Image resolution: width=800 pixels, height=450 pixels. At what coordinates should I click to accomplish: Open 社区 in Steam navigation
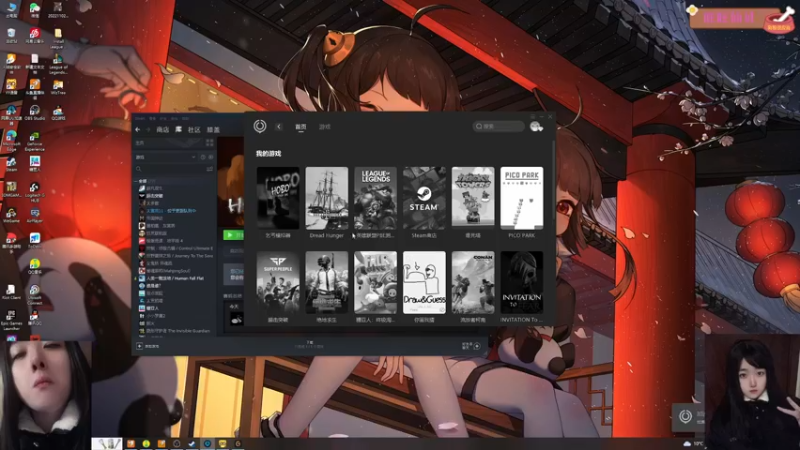point(194,130)
